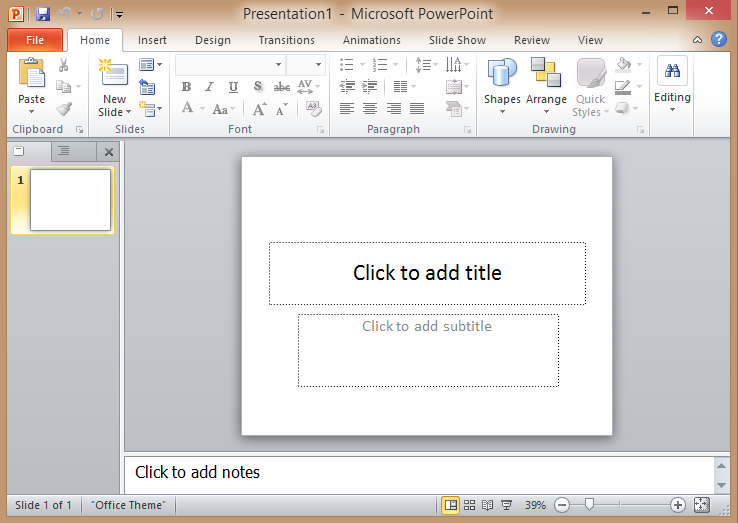Justify the text alignment
Image resolution: width=738 pixels, height=523 pixels.
[x=417, y=109]
